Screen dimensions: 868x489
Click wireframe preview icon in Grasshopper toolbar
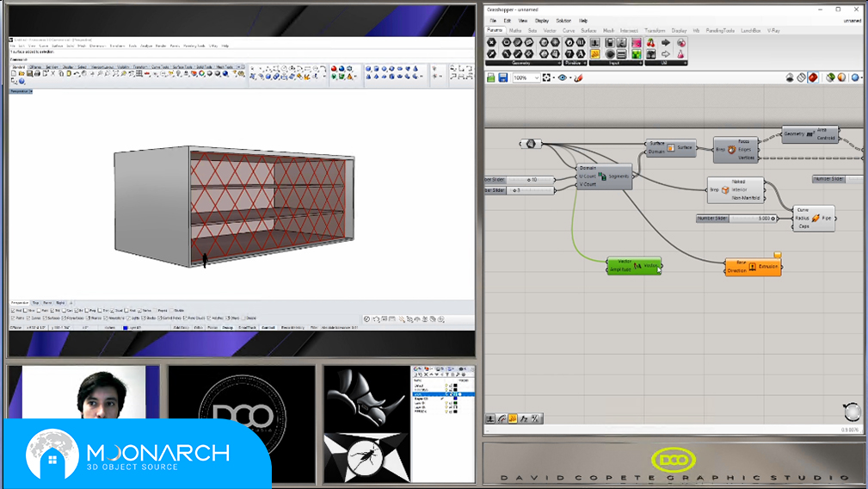point(801,77)
